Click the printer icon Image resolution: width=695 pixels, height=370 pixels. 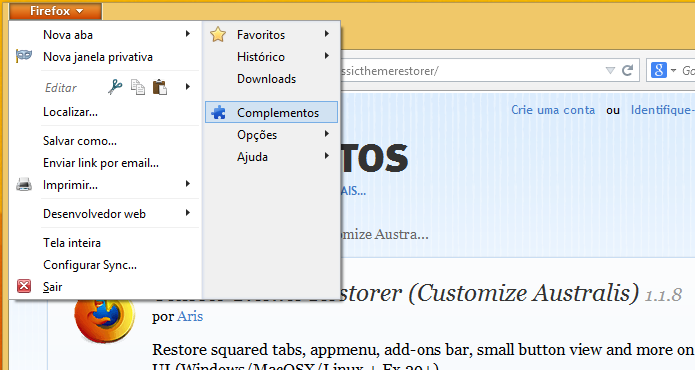24,184
